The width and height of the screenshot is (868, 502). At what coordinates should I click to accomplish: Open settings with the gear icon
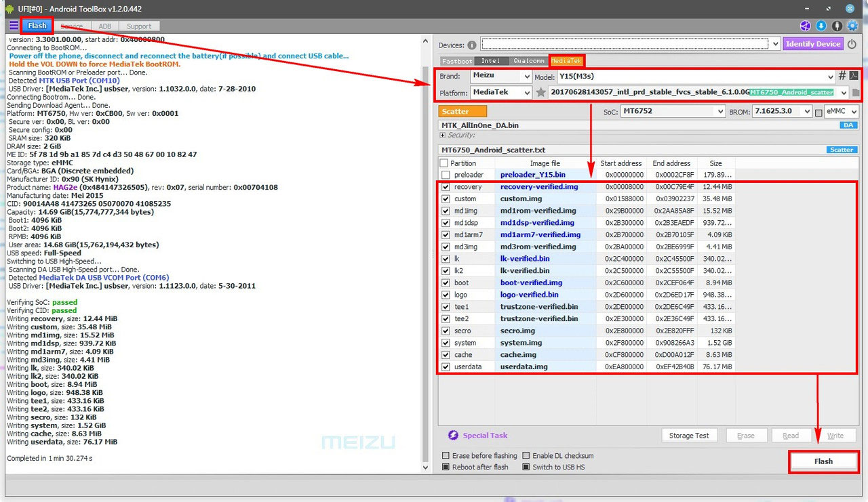coord(852,26)
